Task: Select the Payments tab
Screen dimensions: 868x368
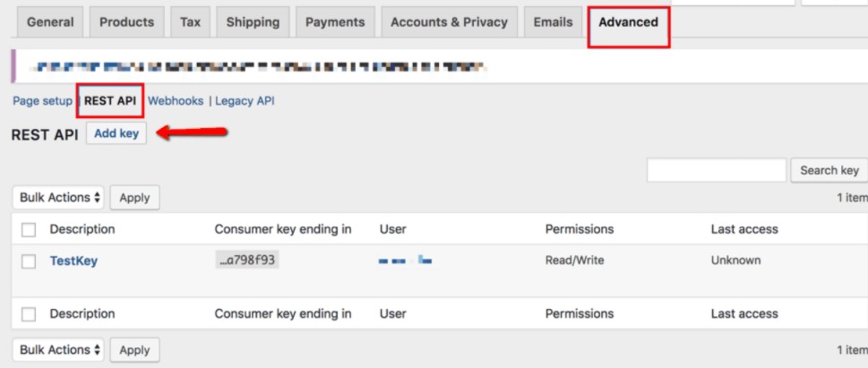Action: point(335,22)
